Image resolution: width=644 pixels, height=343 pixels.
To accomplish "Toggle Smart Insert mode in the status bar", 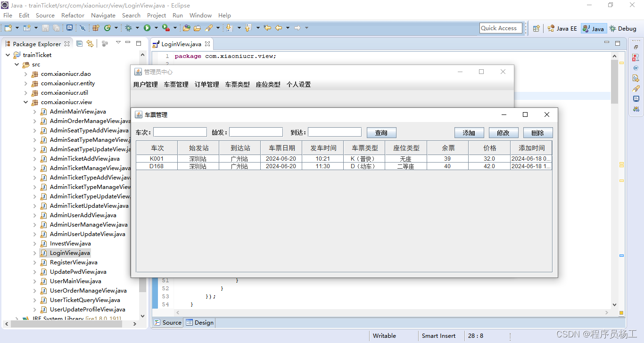I will pyautogui.click(x=438, y=335).
